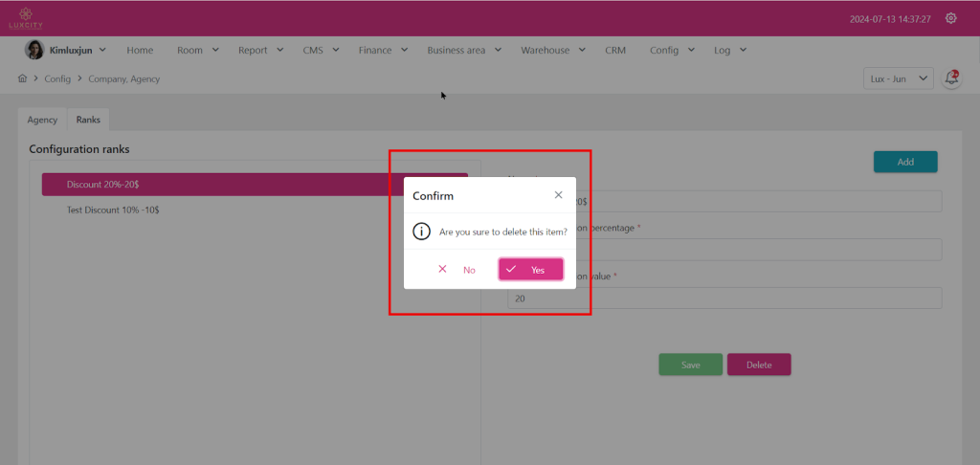Open the Room menu dropdown
The image size is (980, 465).
click(x=197, y=50)
